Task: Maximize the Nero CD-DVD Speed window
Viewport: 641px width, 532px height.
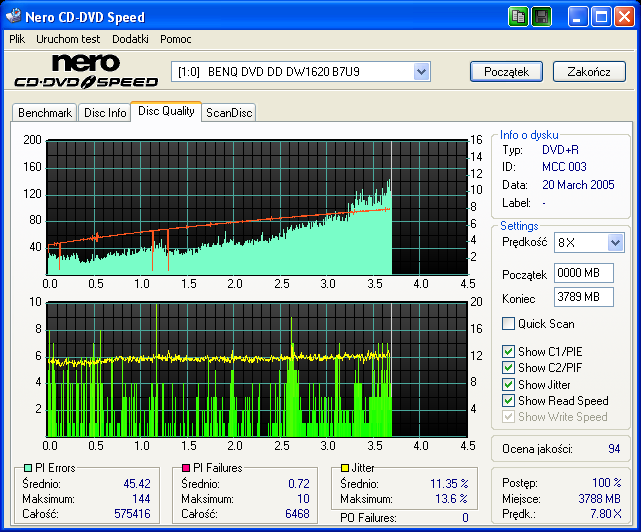Action: pyautogui.click(x=601, y=17)
